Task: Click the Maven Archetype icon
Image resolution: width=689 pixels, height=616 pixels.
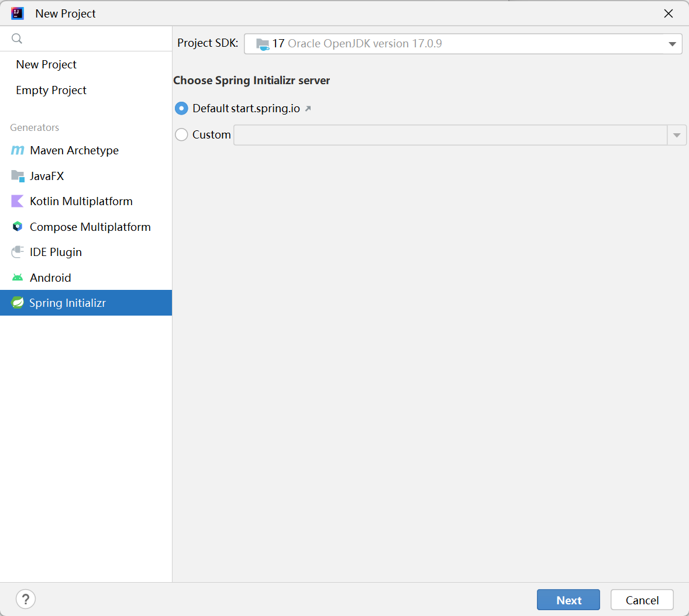Action: point(17,150)
